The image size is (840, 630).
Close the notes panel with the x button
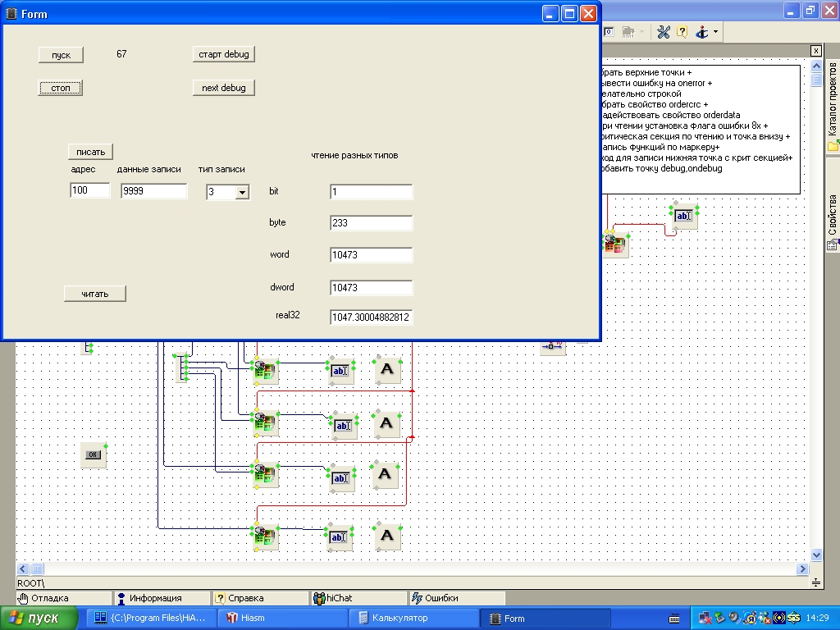[x=815, y=51]
